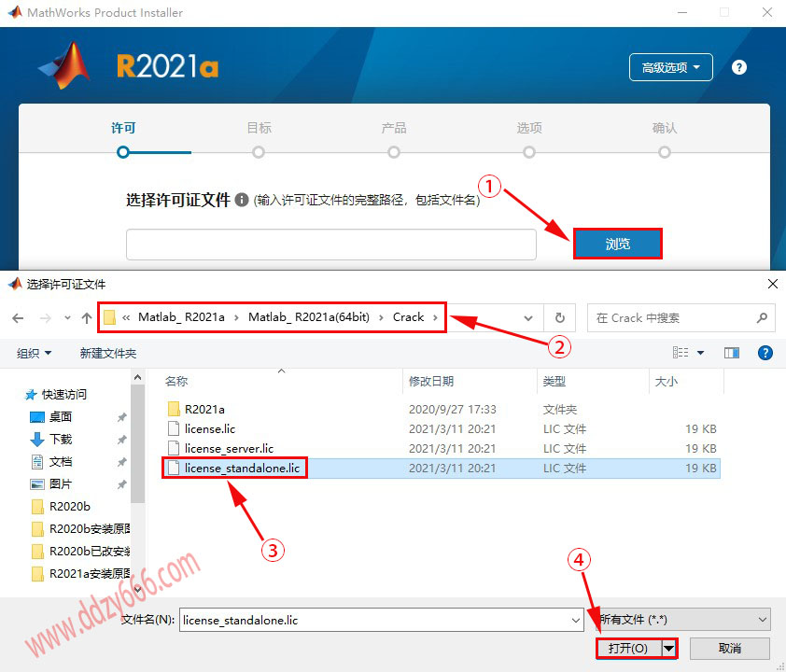This screenshot has height=672, width=786.
Task: Open 文档 in quick access
Action: click(x=61, y=462)
